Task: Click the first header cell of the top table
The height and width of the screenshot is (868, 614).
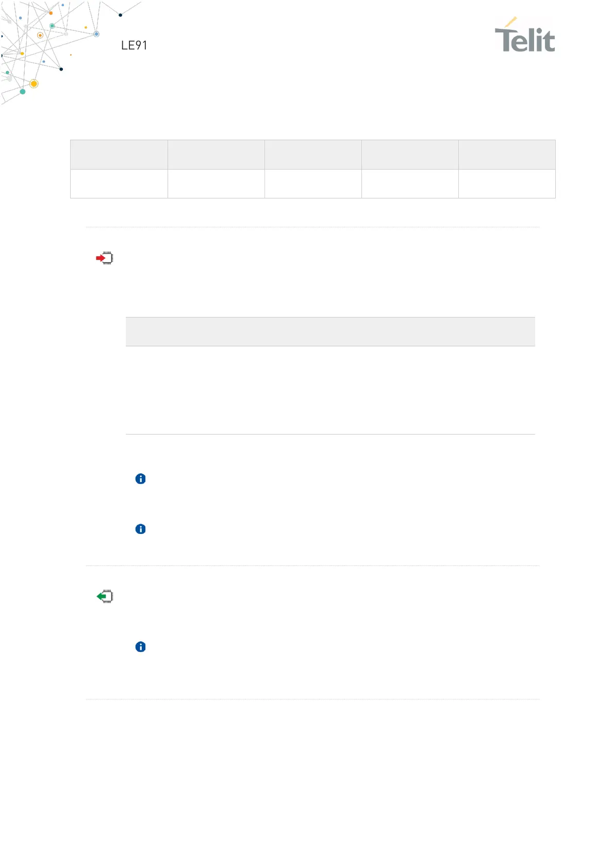Action: pyautogui.click(x=119, y=155)
